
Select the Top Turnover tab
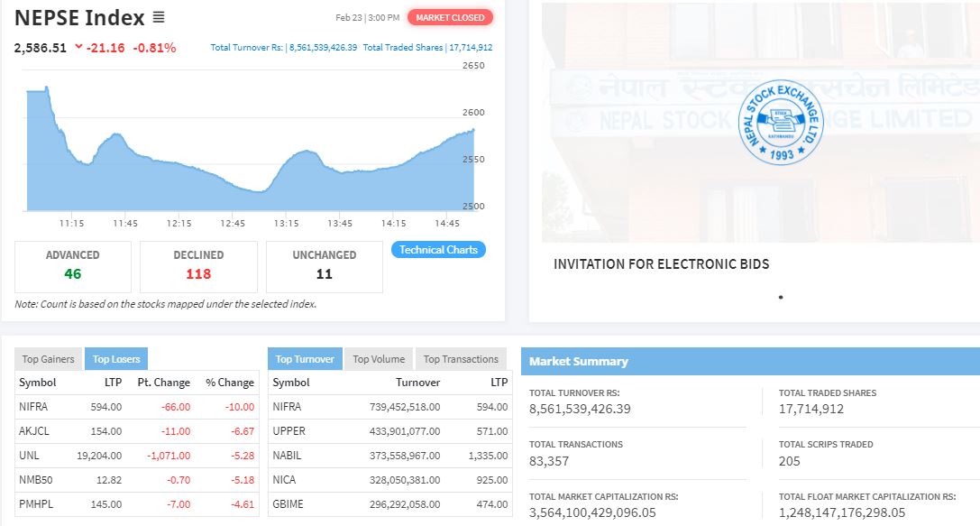pyautogui.click(x=305, y=359)
